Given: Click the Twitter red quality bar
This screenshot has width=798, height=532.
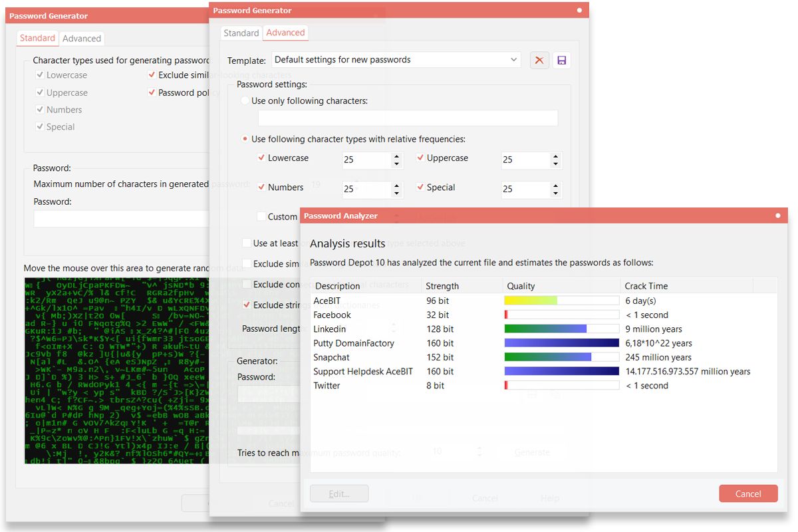Looking at the screenshot, I should pyautogui.click(x=506, y=386).
